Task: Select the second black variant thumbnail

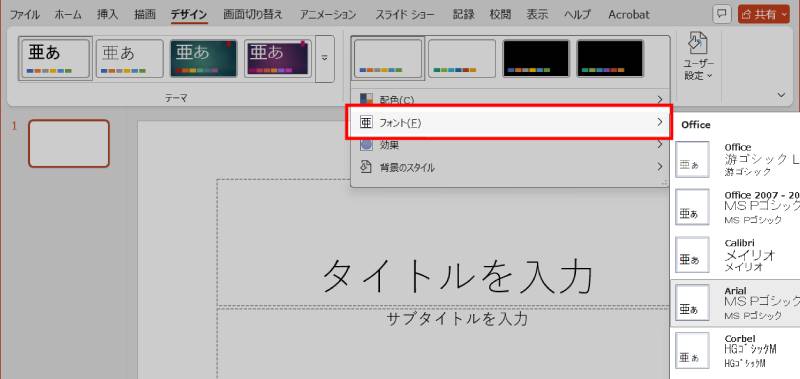Action: (610, 59)
